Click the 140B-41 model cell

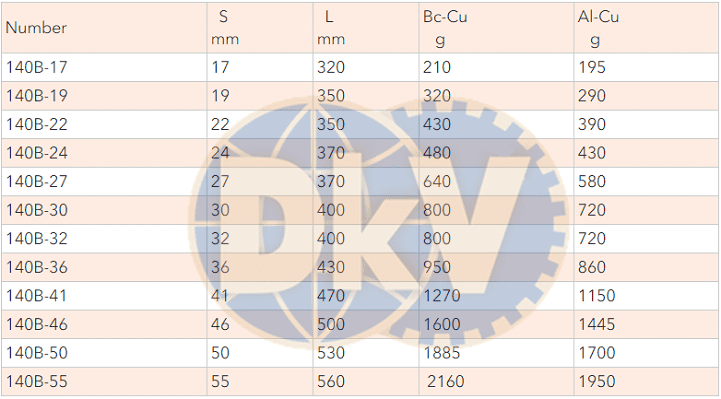[x=36, y=296]
